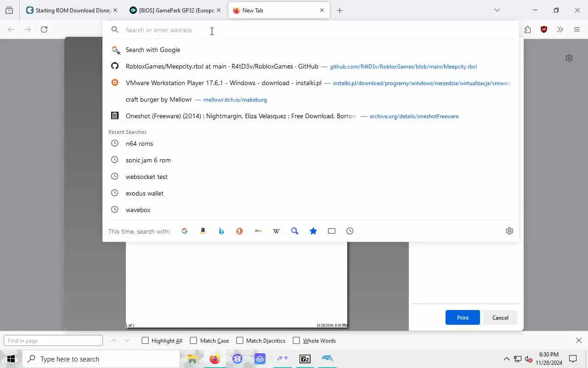Click the Firefox taskbar icon
This screenshot has height=368, width=588.
point(215,359)
